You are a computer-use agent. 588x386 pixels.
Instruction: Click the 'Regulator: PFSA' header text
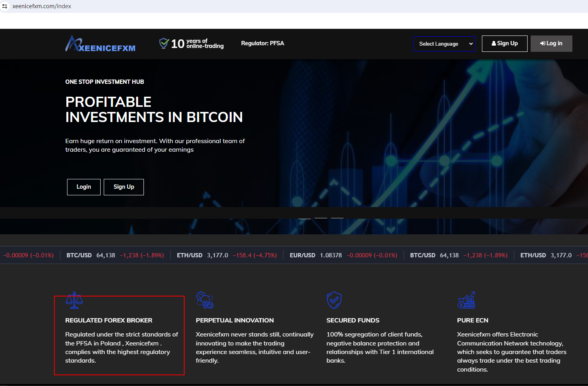[x=262, y=43]
